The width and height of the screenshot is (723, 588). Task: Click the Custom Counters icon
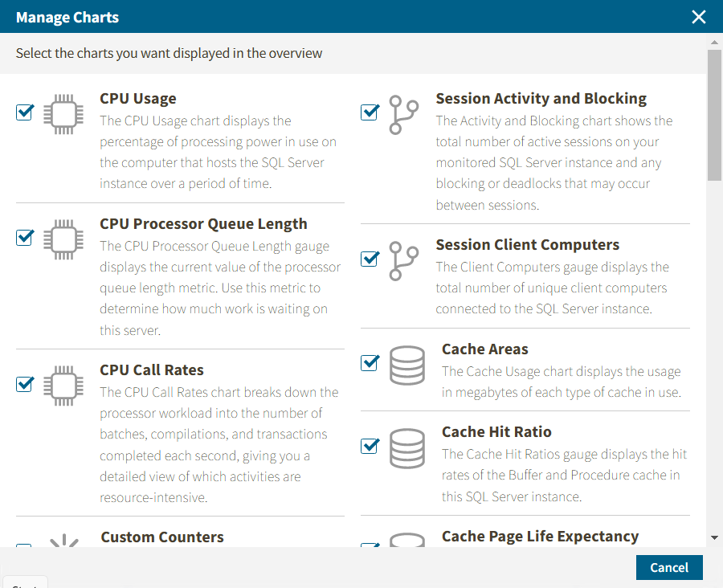click(63, 541)
